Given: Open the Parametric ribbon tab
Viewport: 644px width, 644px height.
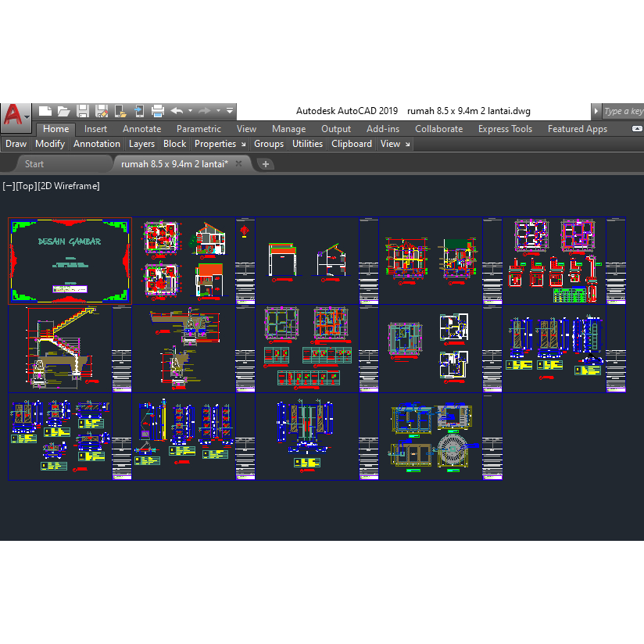Looking at the screenshot, I should pyautogui.click(x=199, y=129).
